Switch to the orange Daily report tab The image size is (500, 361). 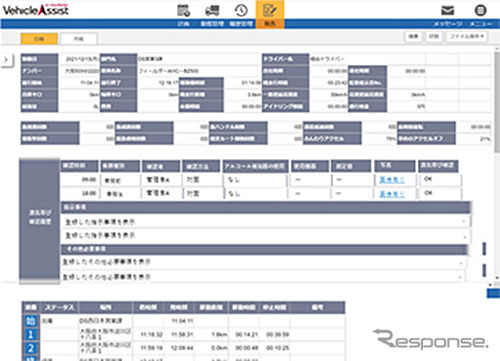pyautogui.click(x=39, y=39)
